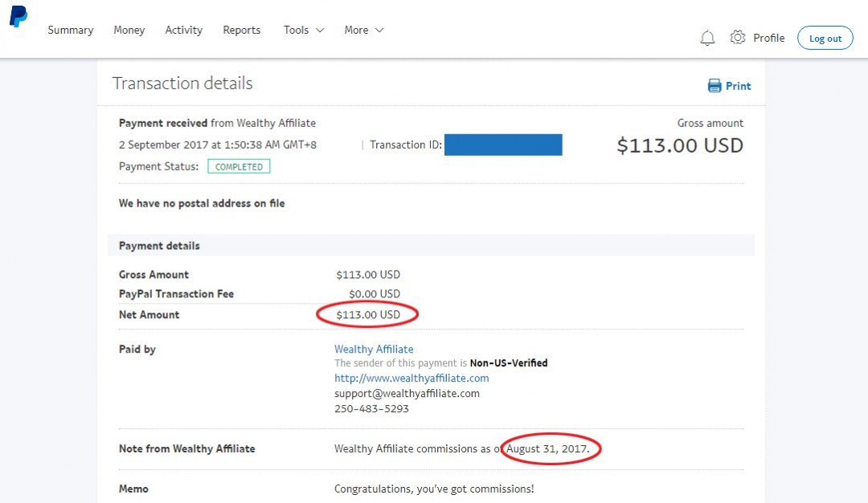The width and height of the screenshot is (868, 503).
Task: Click the 'We have no postal address' text
Action: pos(202,203)
